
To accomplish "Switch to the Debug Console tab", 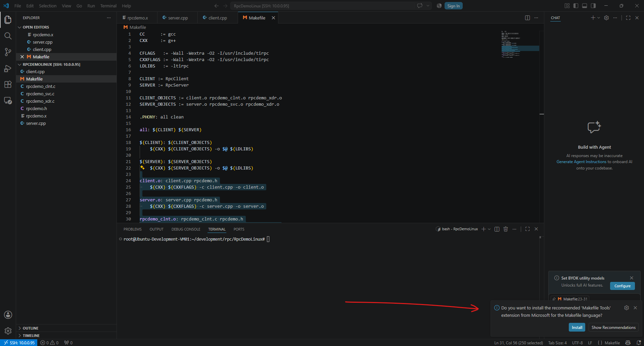I will pos(186,229).
